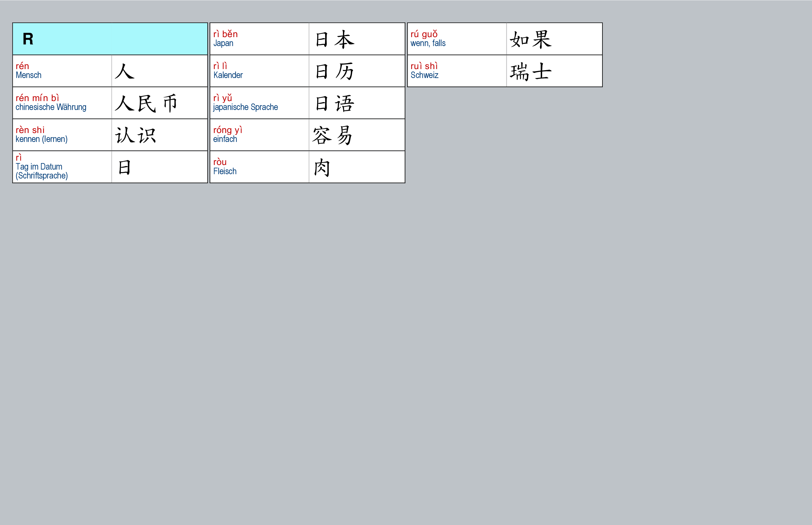This screenshot has height=525, width=812.
Task: Click the japanische Sprache translation
Action: point(245,107)
